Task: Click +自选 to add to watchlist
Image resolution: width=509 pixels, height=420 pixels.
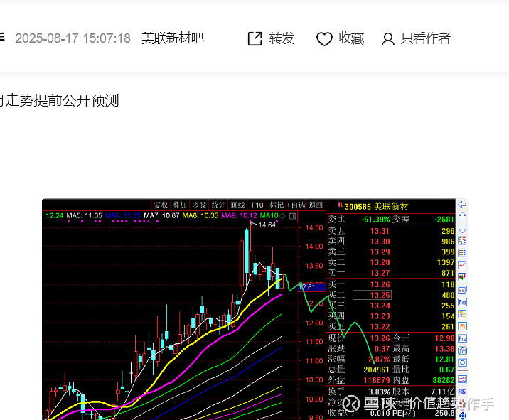Action: pyautogui.click(x=296, y=205)
